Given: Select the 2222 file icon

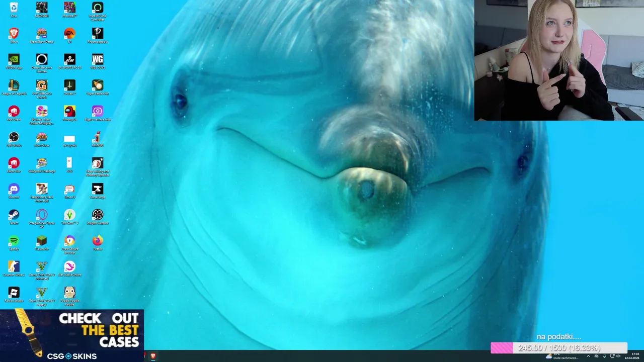Looking at the screenshot, I should pyautogui.click(x=69, y=165).
